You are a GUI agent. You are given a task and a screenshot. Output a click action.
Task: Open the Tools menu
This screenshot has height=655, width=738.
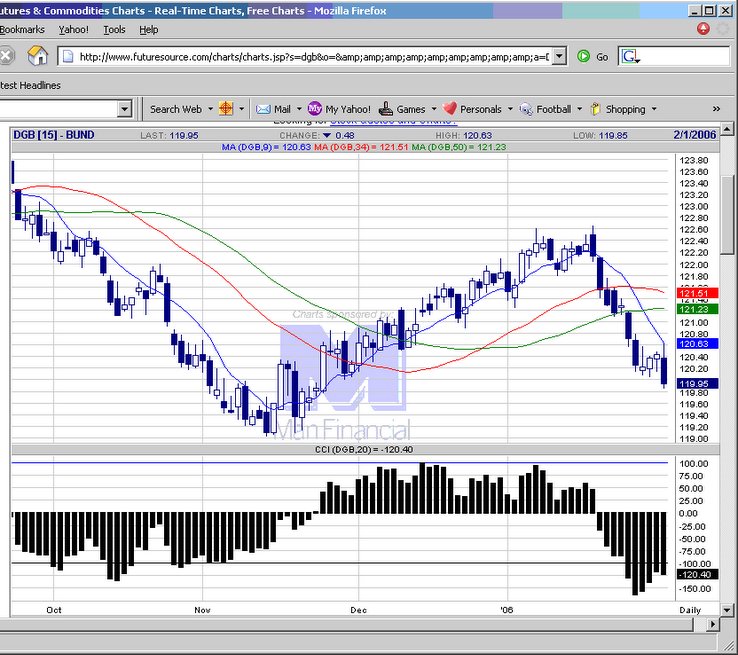(114, 30)
